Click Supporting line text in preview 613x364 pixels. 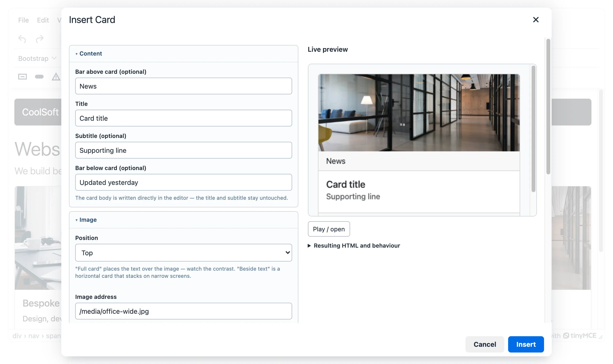pyautogui.click(x=353, y=196)
